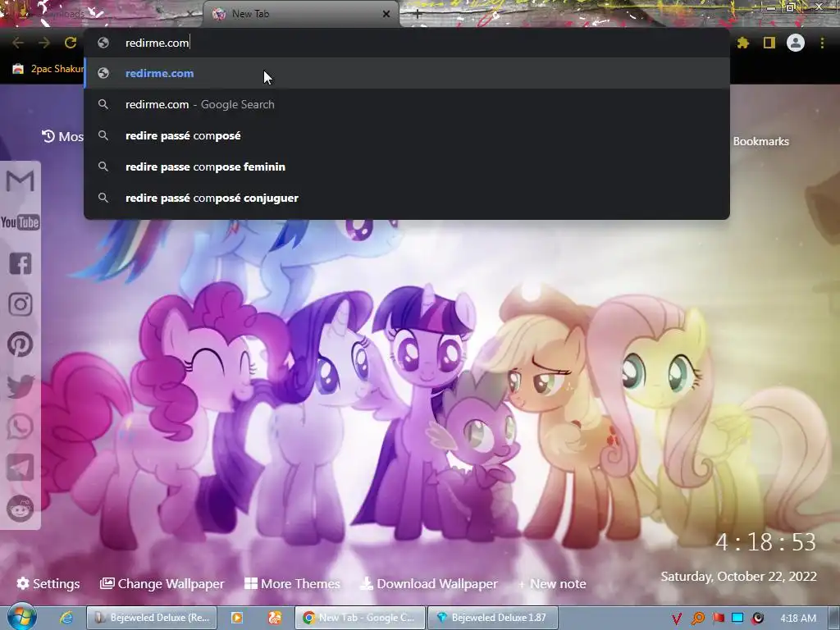Image resolution: width=840 pixels, height=630 pixels.
Task: Choose redirme.com Google Search suggestion
Action: 407,104
